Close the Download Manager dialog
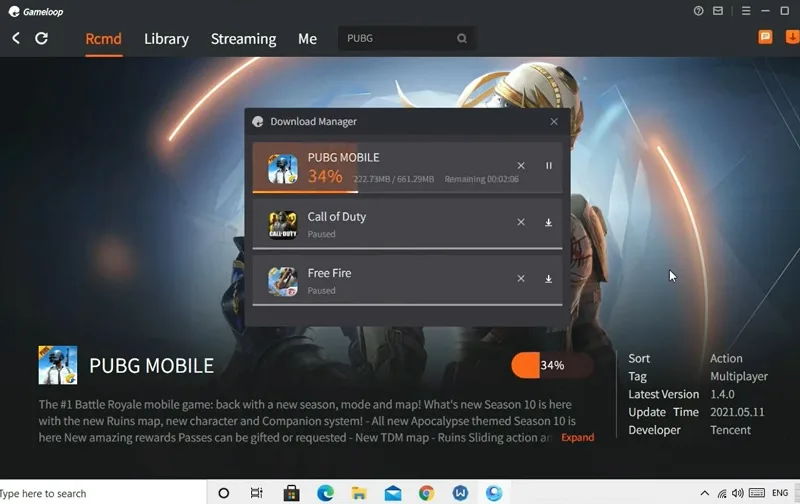 (554, 122)
